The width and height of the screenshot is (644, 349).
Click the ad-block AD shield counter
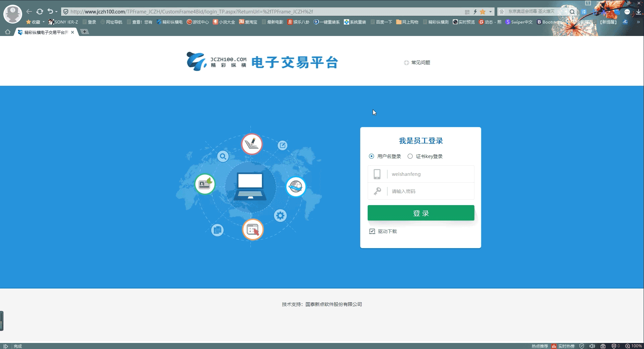(x=615, y=346)
